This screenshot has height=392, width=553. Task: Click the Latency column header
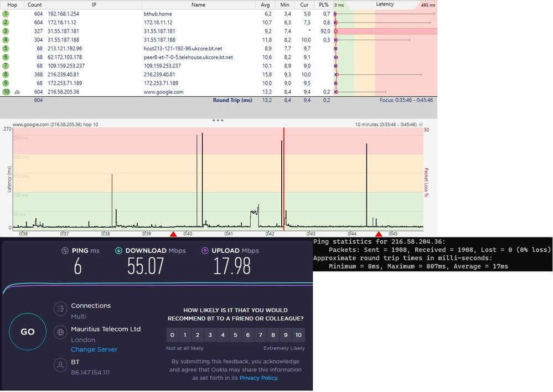tap(385, 4)
